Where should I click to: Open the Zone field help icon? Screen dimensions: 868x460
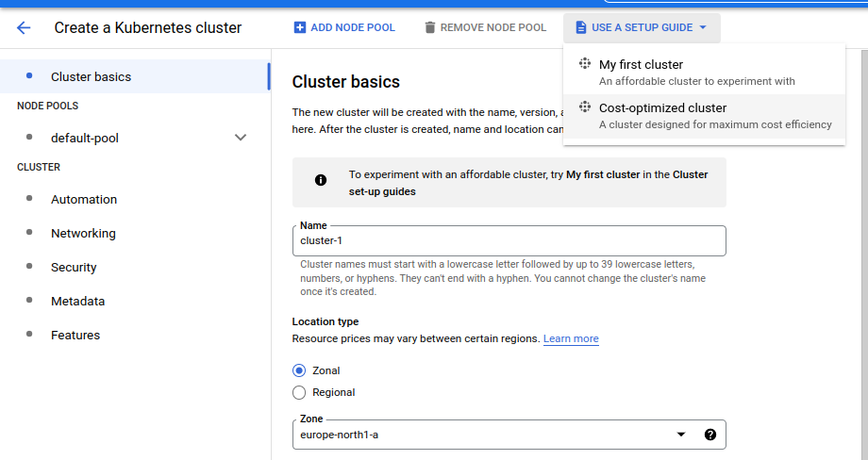click(x=710, y=435)
